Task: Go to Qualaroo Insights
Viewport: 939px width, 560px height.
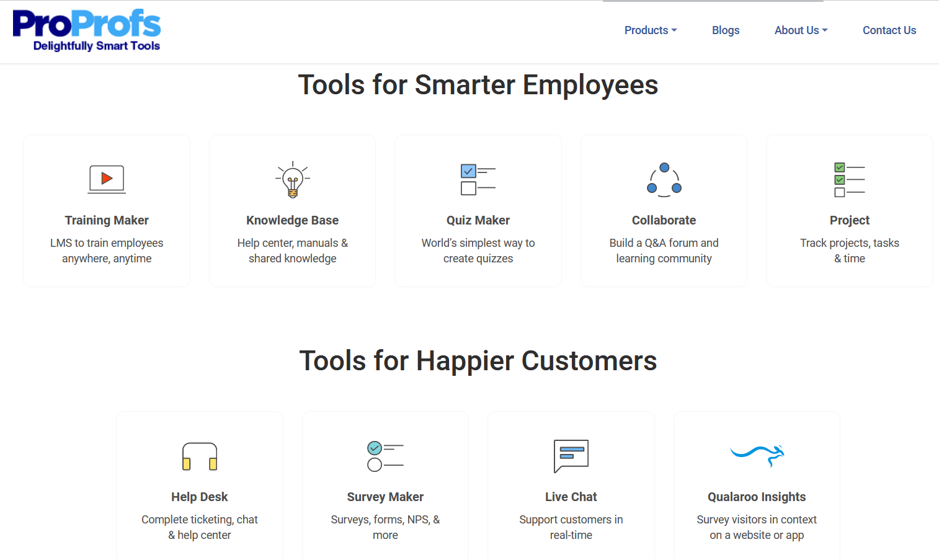Action: (756, 497)
